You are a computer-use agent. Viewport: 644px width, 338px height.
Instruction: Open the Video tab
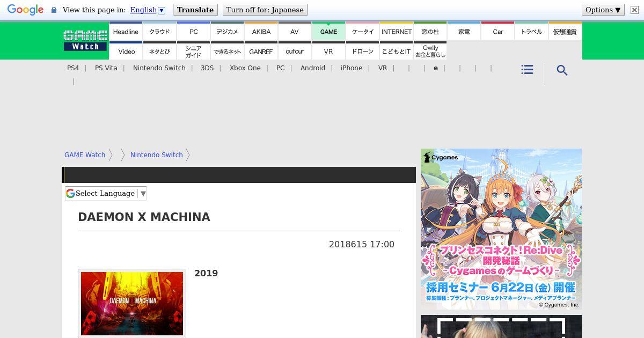coord(126,52)
